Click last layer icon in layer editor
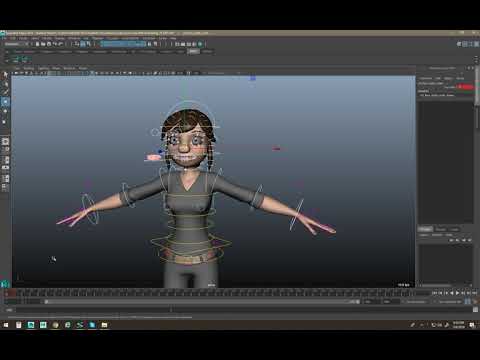 [469, 240]
